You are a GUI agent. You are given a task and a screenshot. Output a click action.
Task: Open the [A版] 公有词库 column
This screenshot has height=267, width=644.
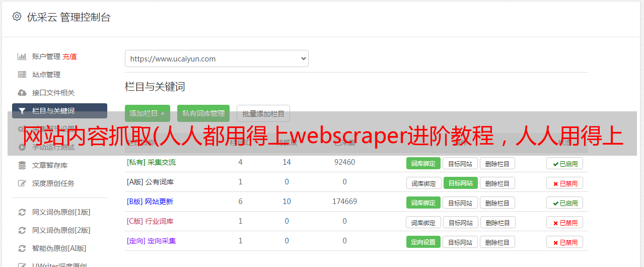(150, 182)
